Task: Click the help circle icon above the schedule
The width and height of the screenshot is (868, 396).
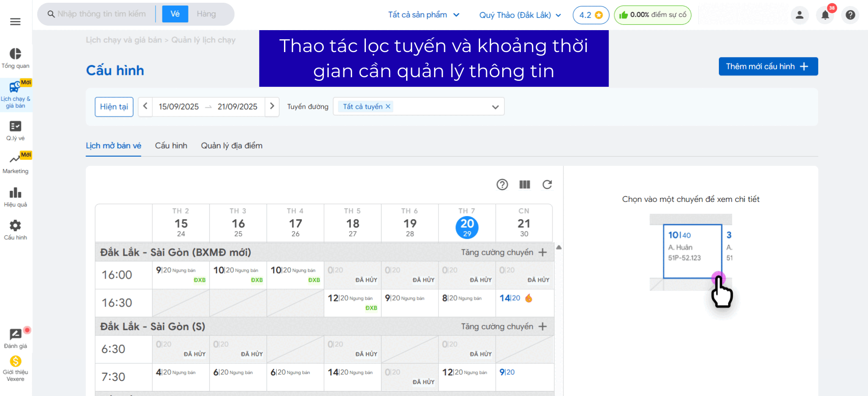Action: coord(502,185)
